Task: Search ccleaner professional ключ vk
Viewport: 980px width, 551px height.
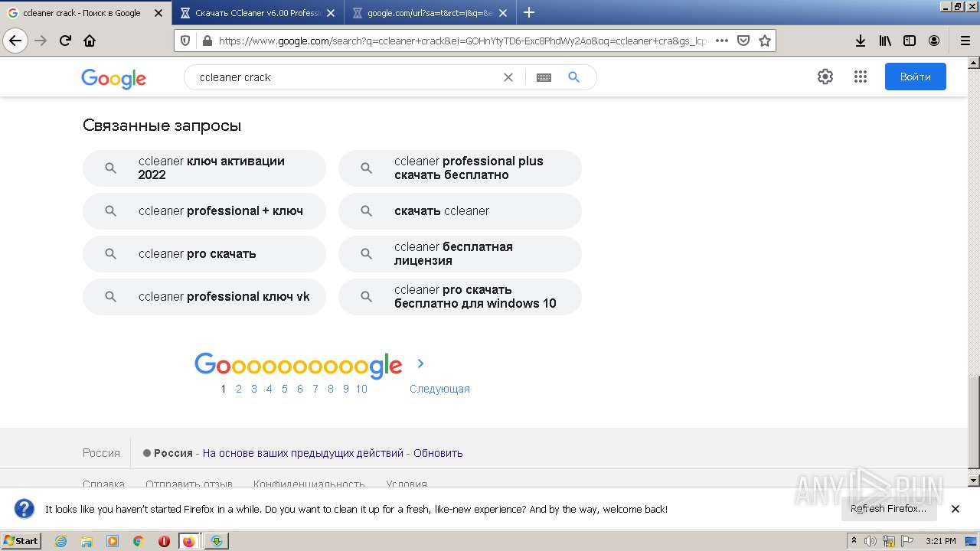Action: click(x=204, y=296)
